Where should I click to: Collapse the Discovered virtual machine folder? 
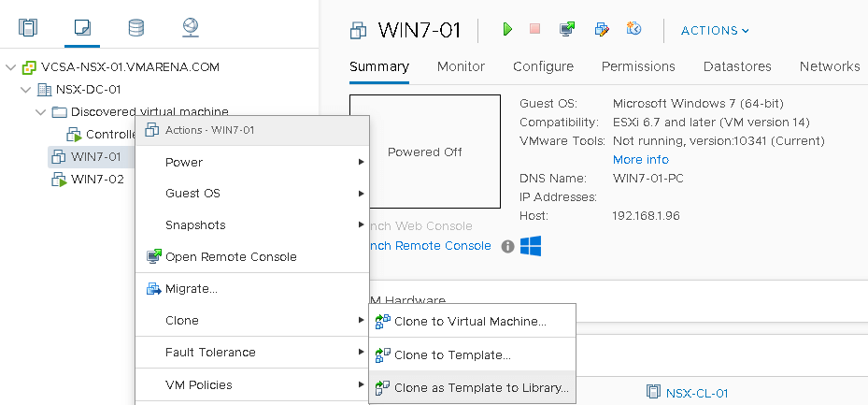point(40,112)
